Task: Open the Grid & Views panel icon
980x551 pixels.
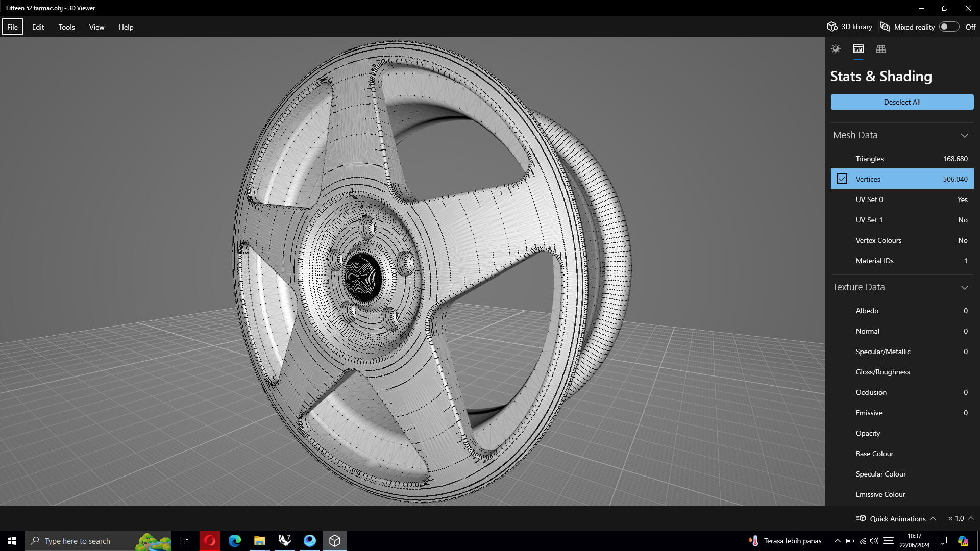Action: tap(881, 49)
